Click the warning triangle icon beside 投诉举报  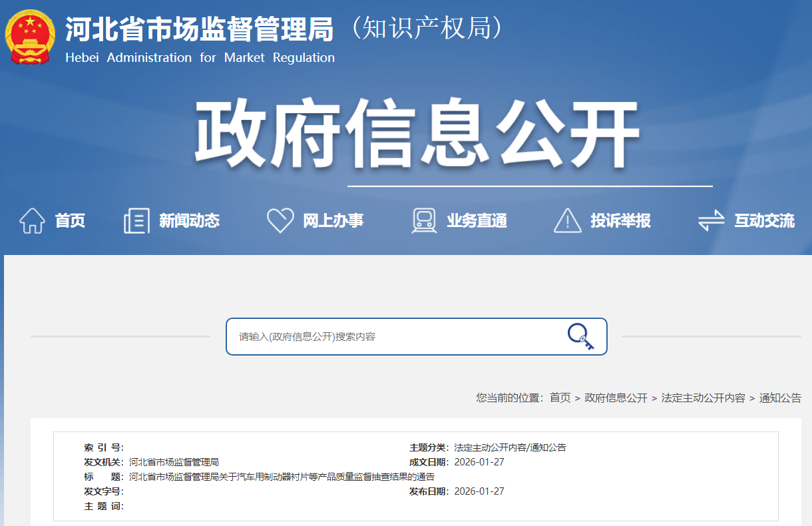(567, 220)
